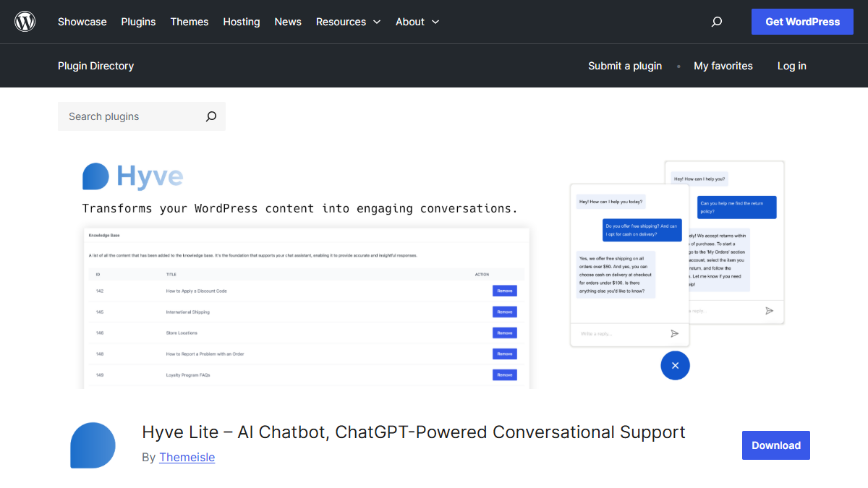Click the Log in link
This screenshot has width=868, height=488.
click(x=792, y=66)
